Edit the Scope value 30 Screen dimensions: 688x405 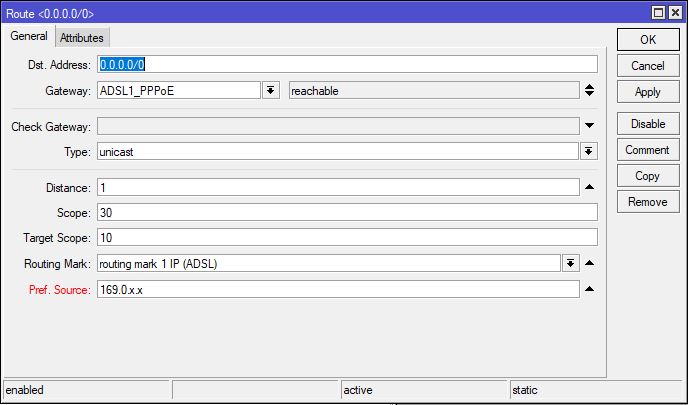pyautogui.click(x=347, y=212)
